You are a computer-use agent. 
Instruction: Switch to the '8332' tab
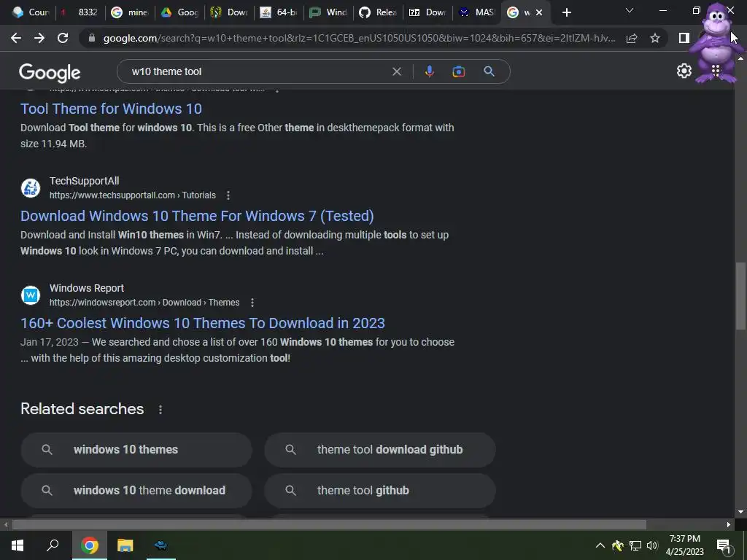tap(81, 12)
